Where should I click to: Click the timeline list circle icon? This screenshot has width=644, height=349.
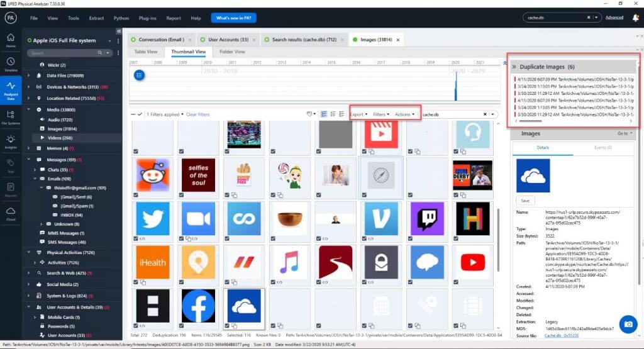point(139,75)
